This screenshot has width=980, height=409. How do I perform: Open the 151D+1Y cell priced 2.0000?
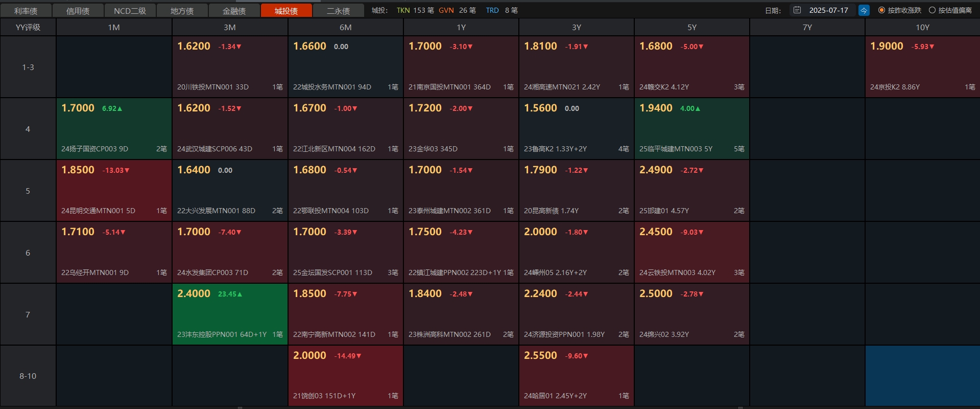coord(346,376)
